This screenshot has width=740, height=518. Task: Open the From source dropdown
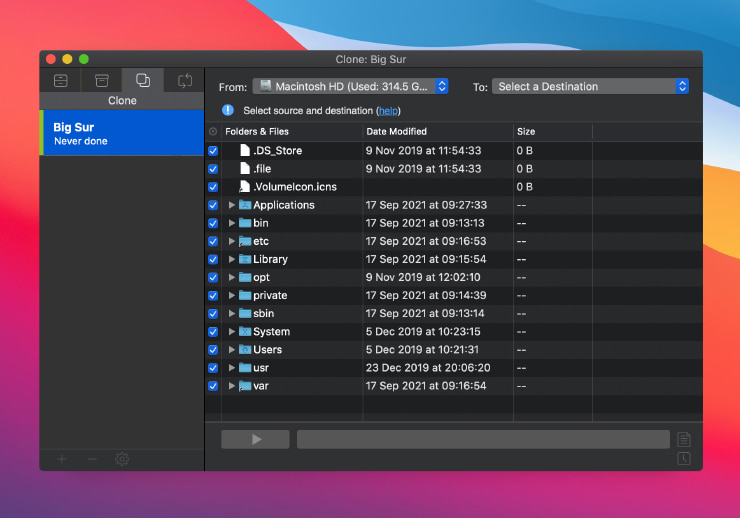pos(350,86)
